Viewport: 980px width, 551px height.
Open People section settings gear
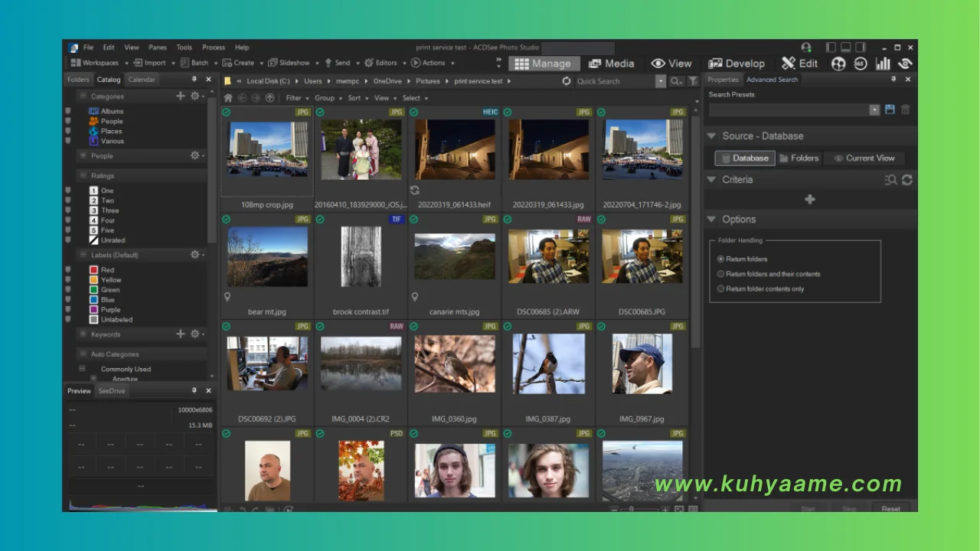click(x=197, y=155)
